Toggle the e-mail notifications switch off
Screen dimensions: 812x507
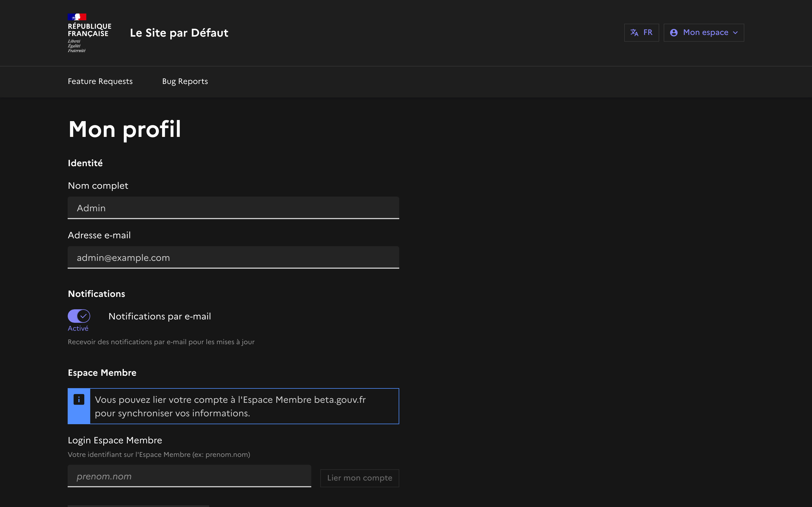point(79,316)
